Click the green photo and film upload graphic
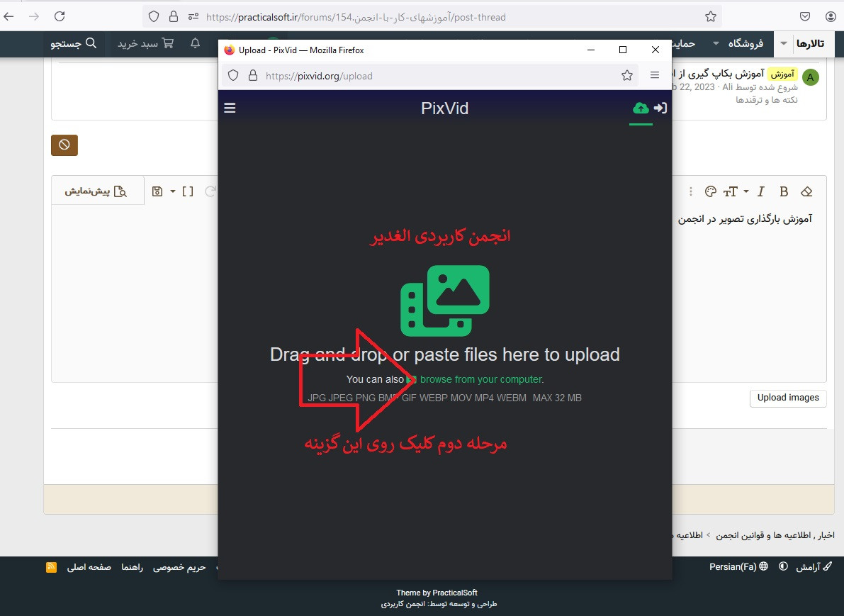Image resolution: width=844 pixels, height=616 pixels. click(x=445, y=301)
